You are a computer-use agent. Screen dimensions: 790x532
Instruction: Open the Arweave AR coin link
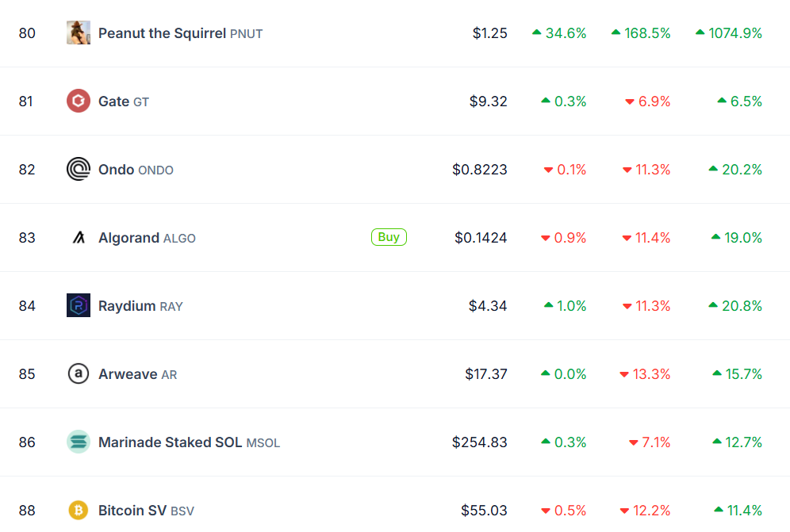(137, 374)
